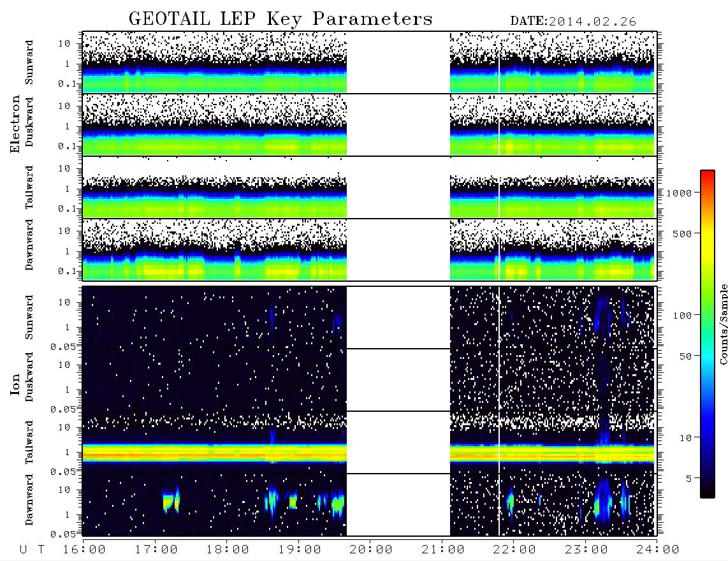Click the "24:00" time axis label
The width and height of the screenshot is (728, 561).
[658, 550]
